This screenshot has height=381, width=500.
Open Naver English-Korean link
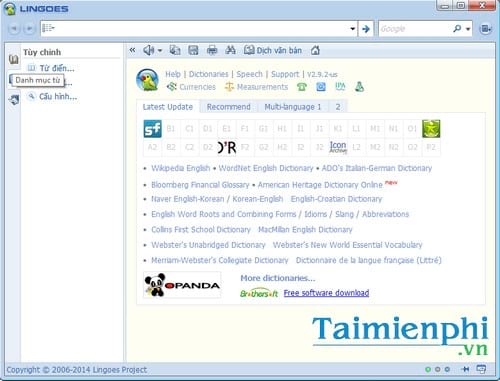188,199
